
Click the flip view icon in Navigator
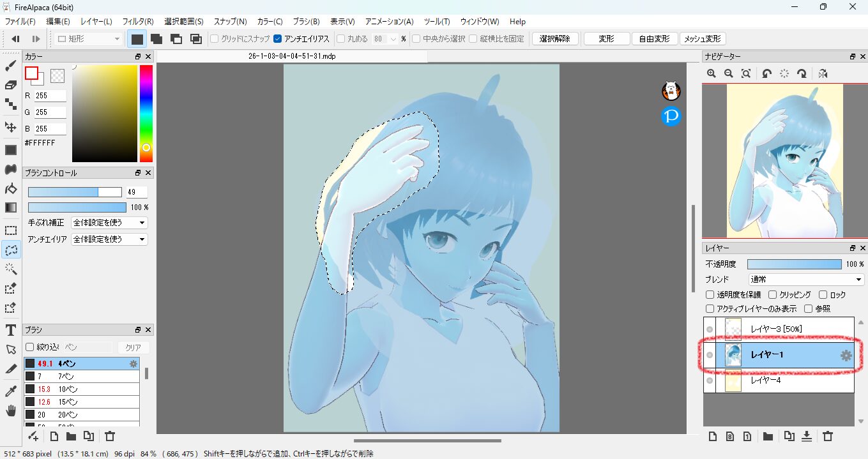823,73
